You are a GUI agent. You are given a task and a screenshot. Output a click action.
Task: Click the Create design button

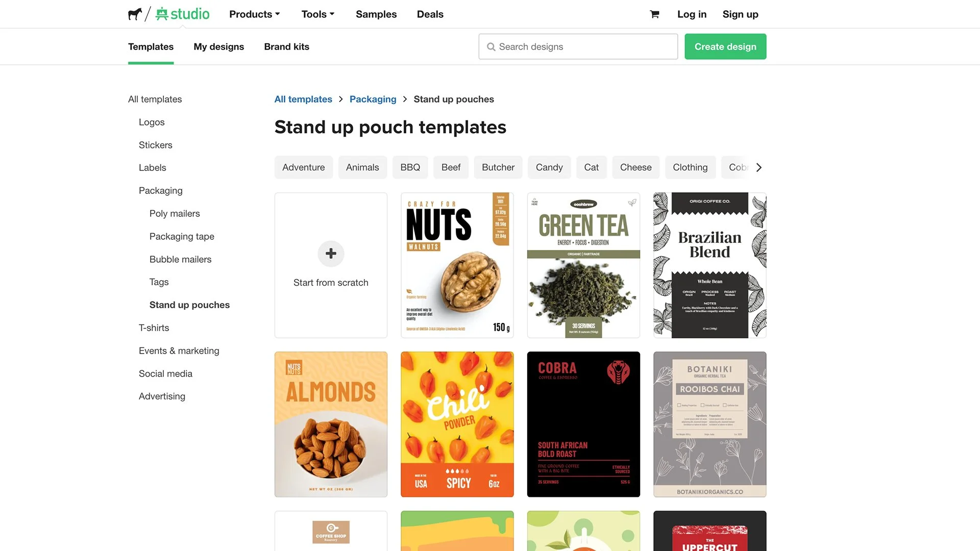coord(725,46)
